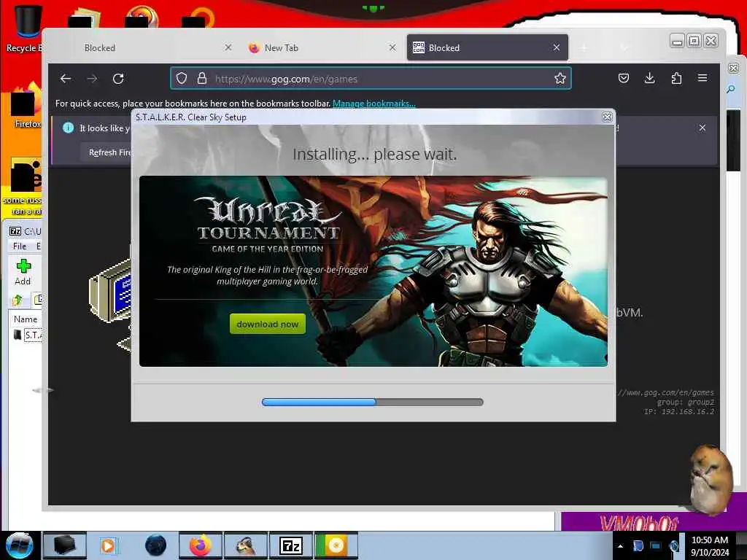The image size is (747, 560).
Task: Reload the gog.com page
Action: point(118,79)
